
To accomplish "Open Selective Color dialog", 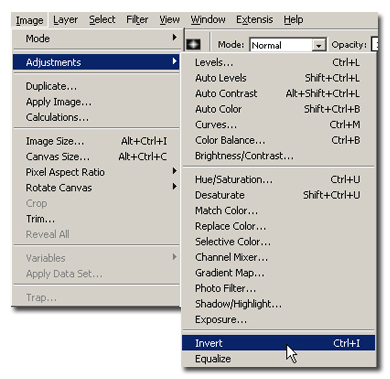I will 278,242.
